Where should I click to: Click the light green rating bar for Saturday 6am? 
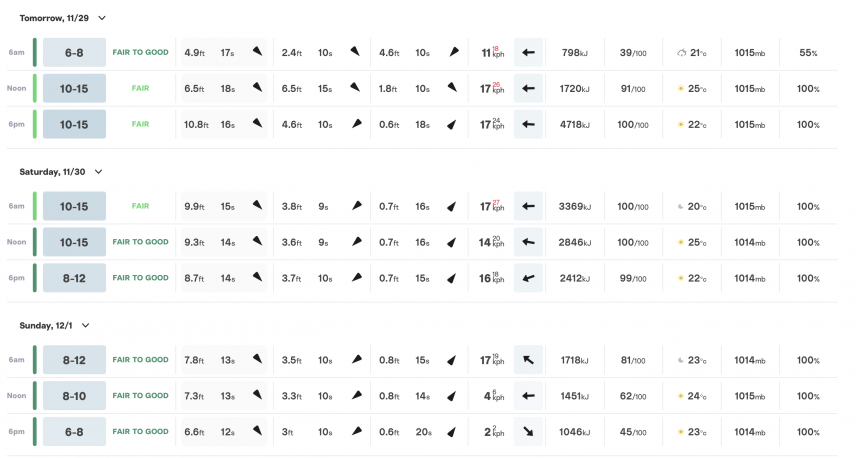[35, 206]
